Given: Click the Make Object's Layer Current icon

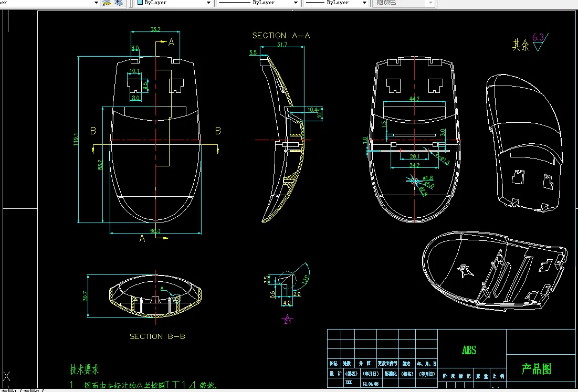Looking at the screenshot, I should pyautogui.click(x=107, y=3).
